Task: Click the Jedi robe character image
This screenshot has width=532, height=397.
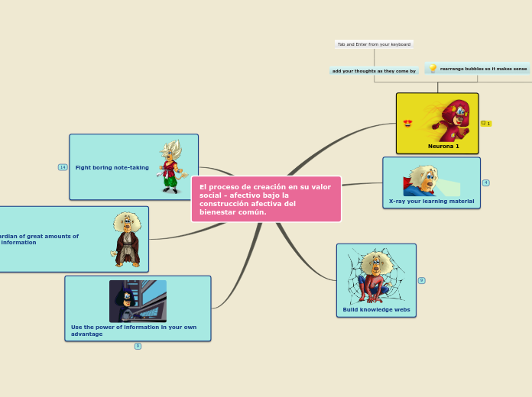Action: 127,240
